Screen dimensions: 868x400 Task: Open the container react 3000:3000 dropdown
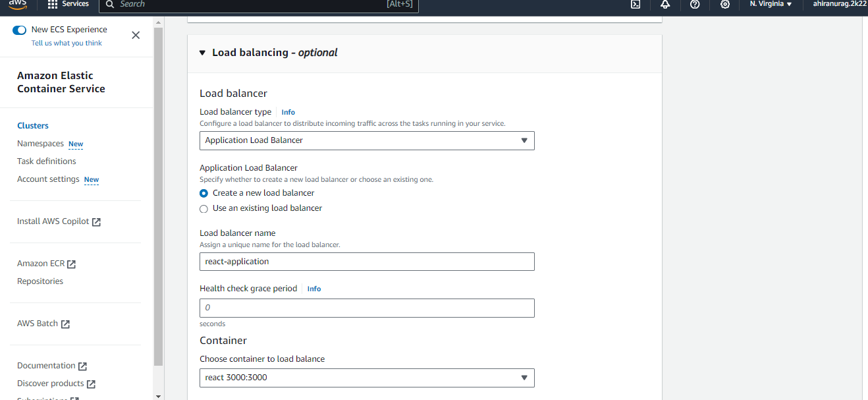[x=367, y=378]
